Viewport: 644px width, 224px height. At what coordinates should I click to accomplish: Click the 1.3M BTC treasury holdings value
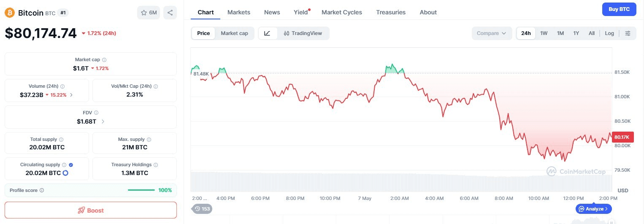click(x=135, y=173)
